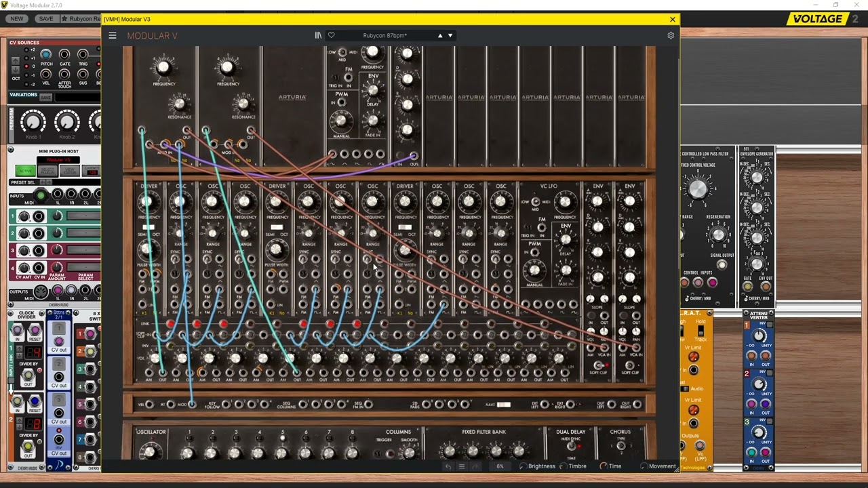Click the TRIG jack in CV Sources

tap(83, 54)
